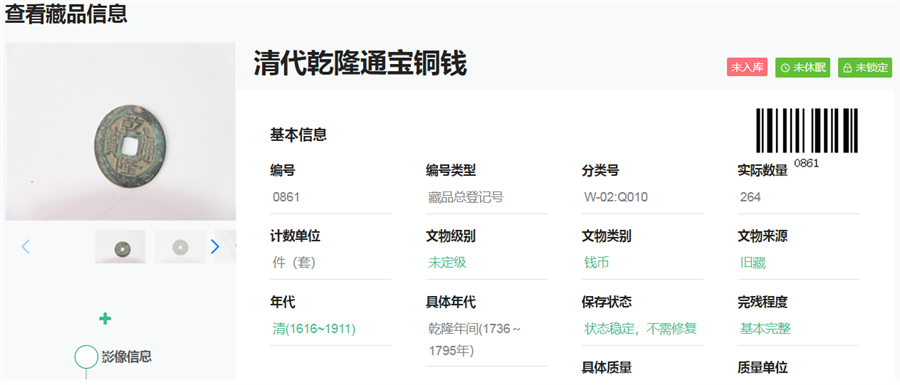Viewport: 900px width, 385px height.
Task: Click the 文物类别 field label
Action: click(607, 236)
